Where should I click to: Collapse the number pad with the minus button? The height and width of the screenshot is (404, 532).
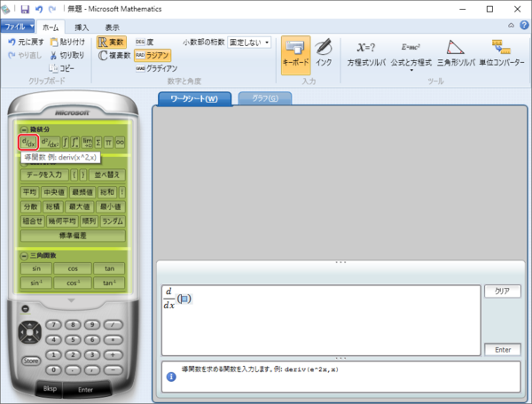pyautogui.click(x=26, y=309)
